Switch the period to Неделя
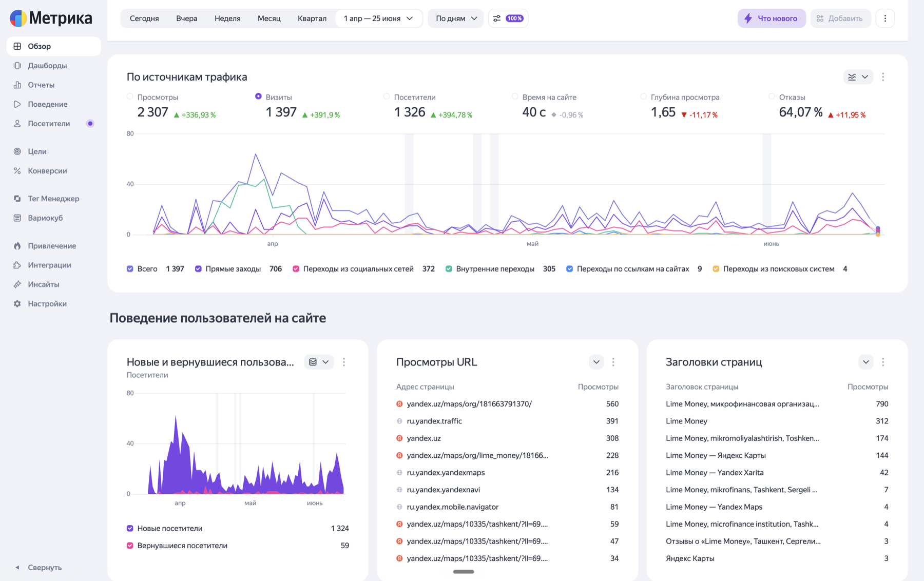The width and height of the screenshot is (924, 581). [x=227, y=18]
